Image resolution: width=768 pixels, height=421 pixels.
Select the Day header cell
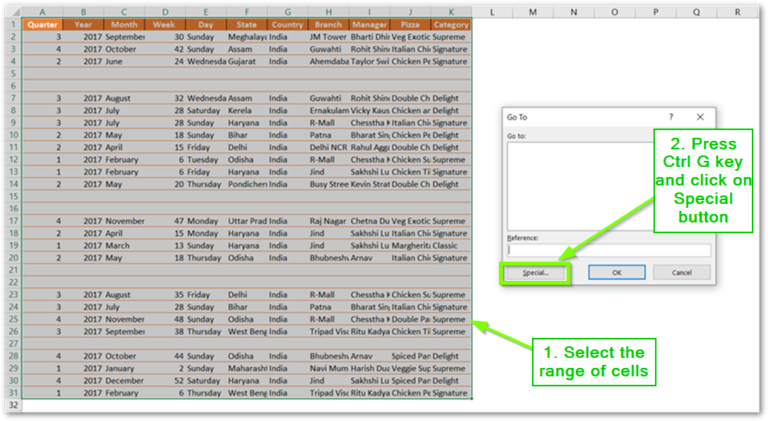(206, 24)
